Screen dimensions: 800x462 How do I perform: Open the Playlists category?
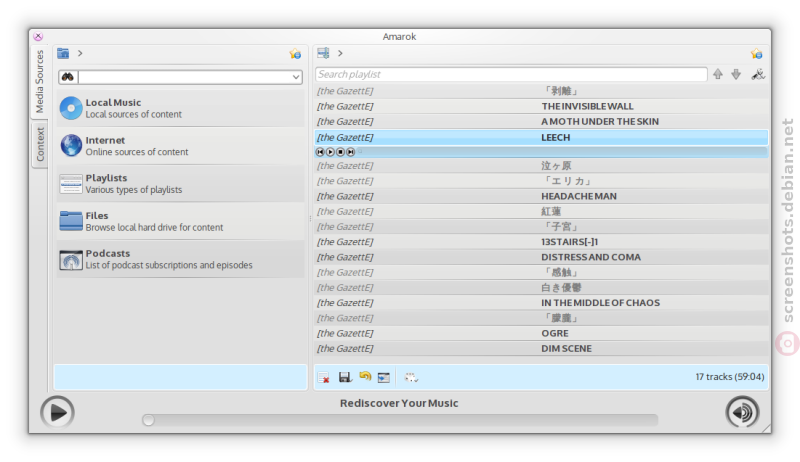click(181, 184)
